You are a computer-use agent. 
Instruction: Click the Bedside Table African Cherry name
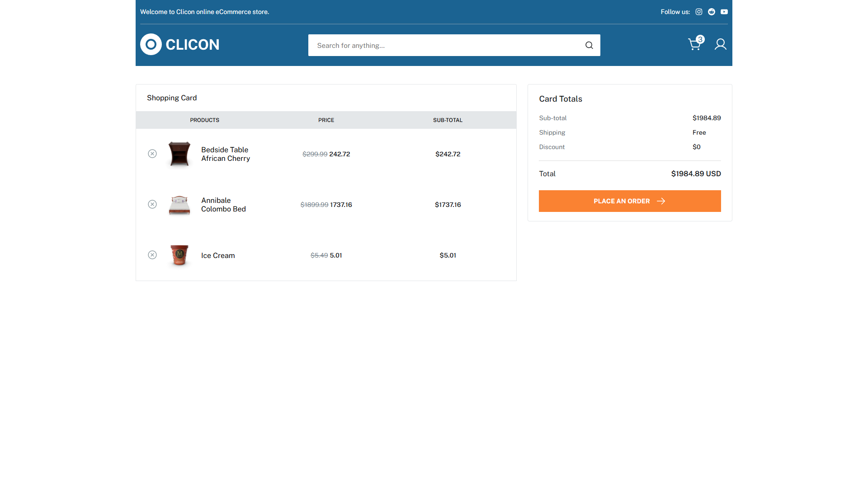(x=225, y=154)
